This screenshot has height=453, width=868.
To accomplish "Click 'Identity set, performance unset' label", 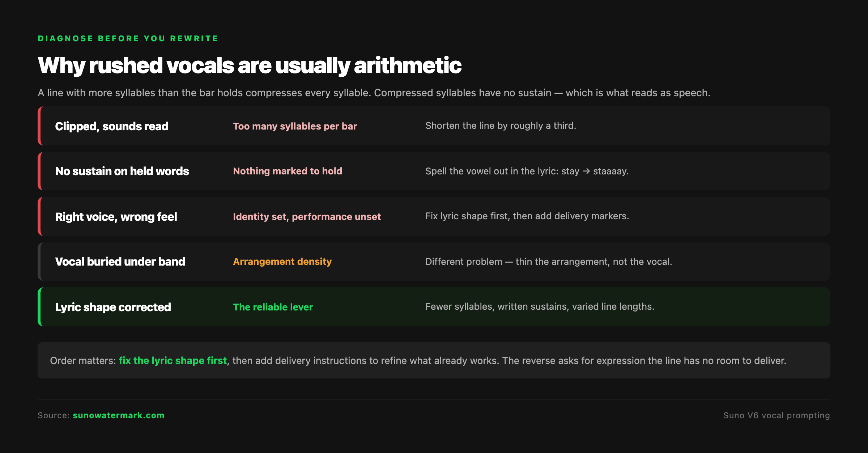I will click(307, 217).
